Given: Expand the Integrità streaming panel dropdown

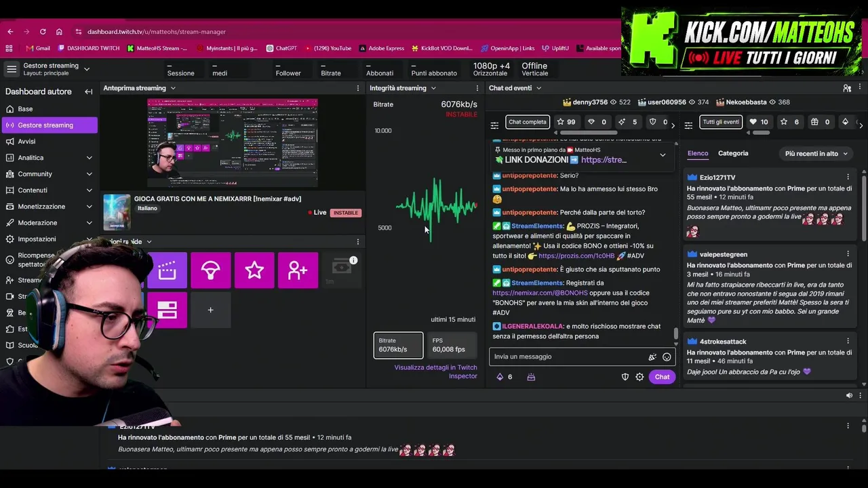Looking at the screenshot, I should point(433,88).
